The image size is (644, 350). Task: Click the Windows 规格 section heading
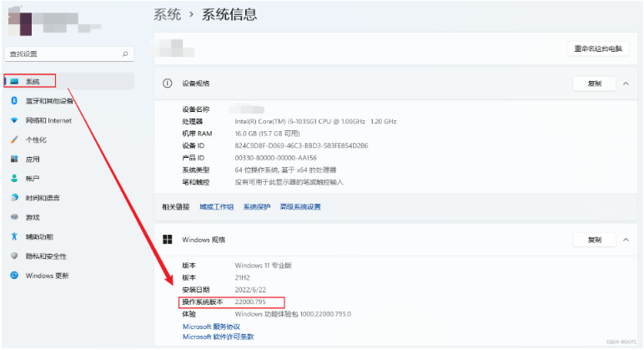(204, 240)
